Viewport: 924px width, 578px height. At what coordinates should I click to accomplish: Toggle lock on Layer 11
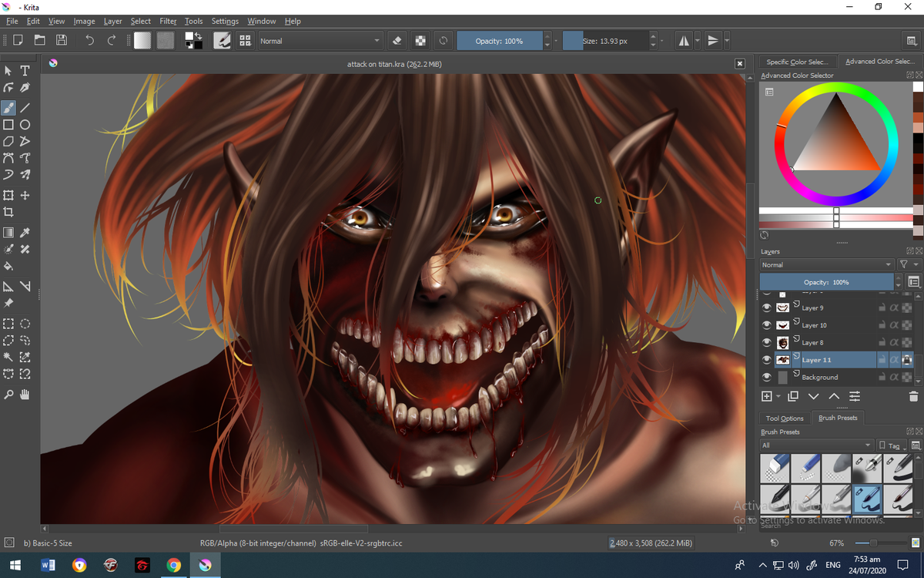[882, 360]
